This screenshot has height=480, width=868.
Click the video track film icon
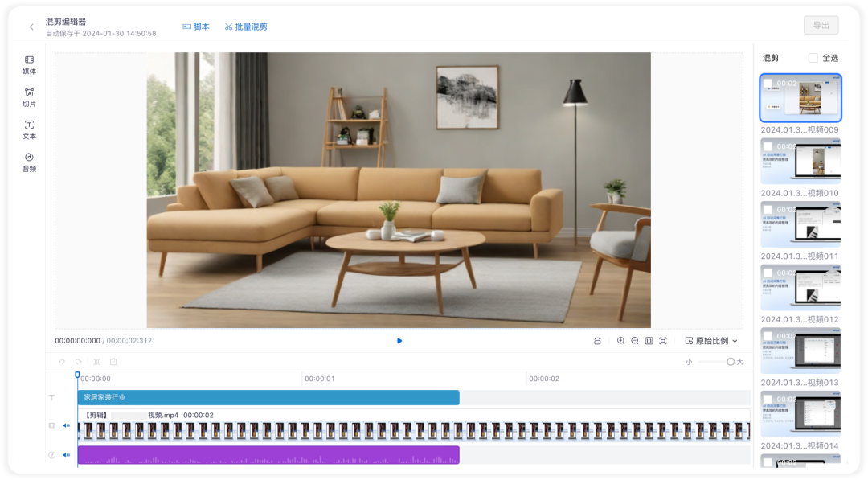pyautogui.click(x=52, y=426)
